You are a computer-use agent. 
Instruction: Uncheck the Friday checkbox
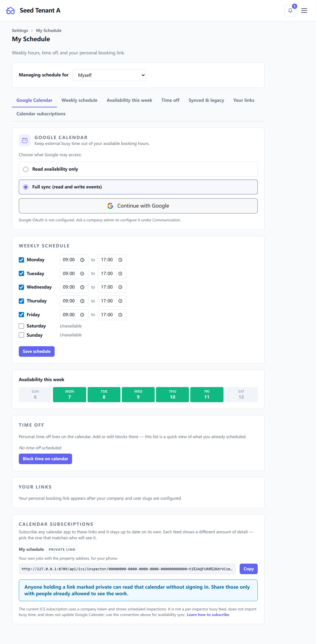(x=22, y=314)
